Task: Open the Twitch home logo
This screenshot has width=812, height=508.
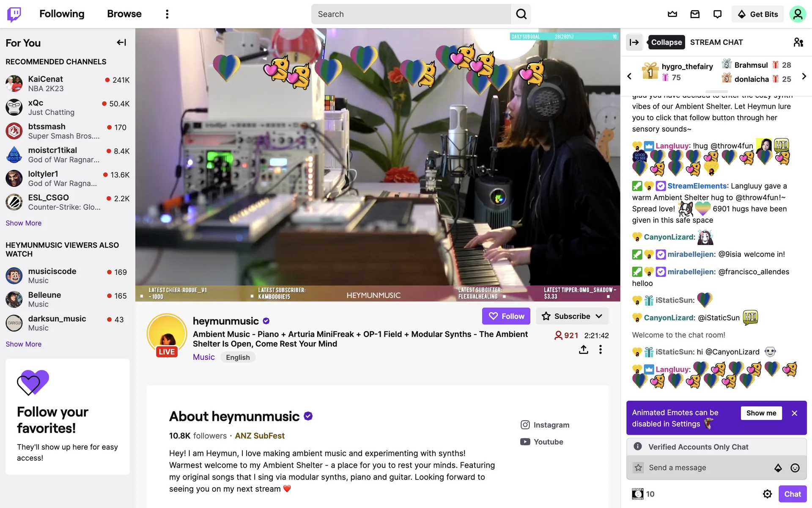Action: click(x=14, y=14)
